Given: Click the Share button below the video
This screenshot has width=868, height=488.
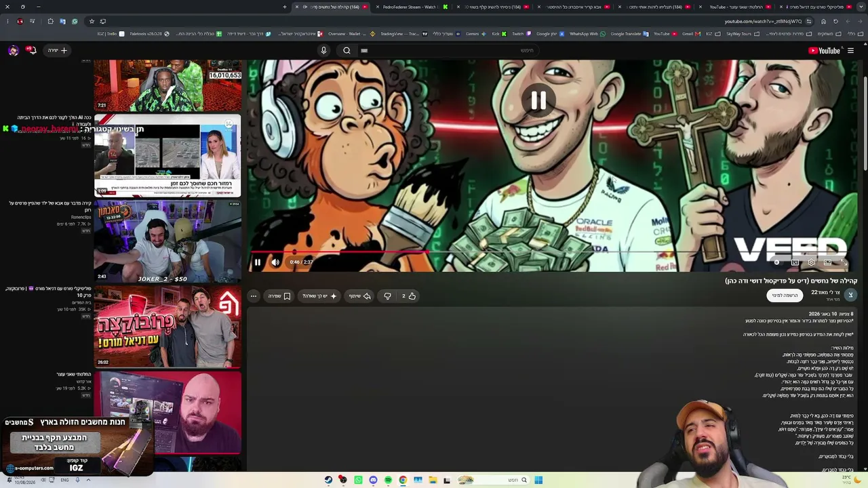Looking at the screenshot, I should [360, 296].
